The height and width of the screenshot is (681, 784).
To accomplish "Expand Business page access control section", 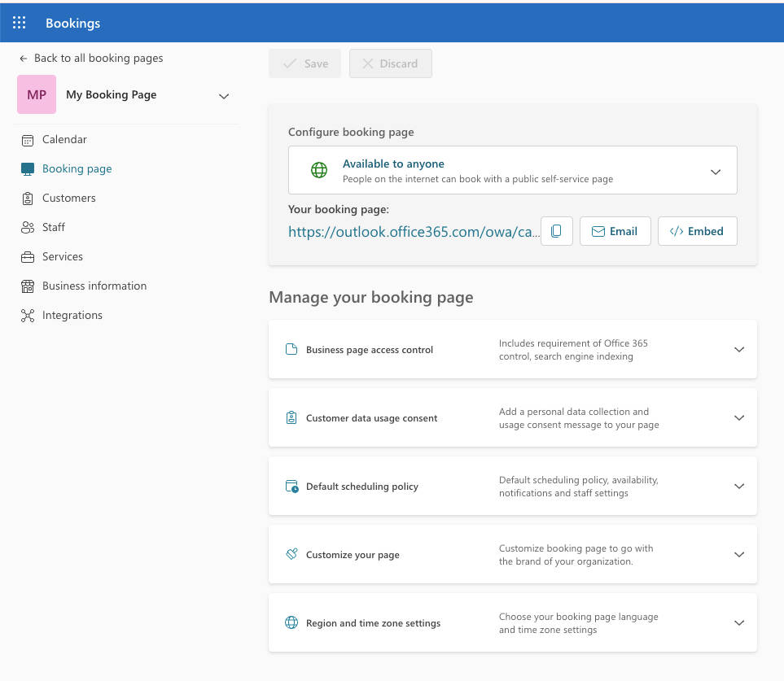I will tap(739, 349).
